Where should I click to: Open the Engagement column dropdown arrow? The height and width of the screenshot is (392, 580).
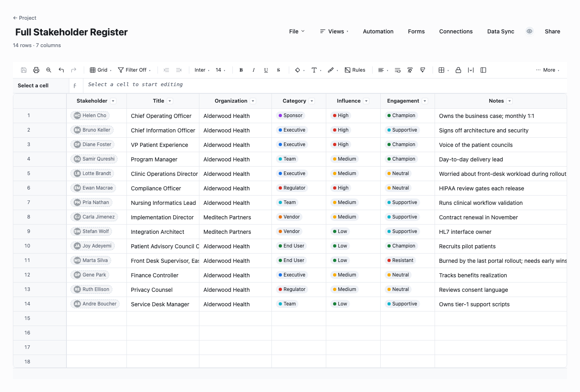coord(425,101)
